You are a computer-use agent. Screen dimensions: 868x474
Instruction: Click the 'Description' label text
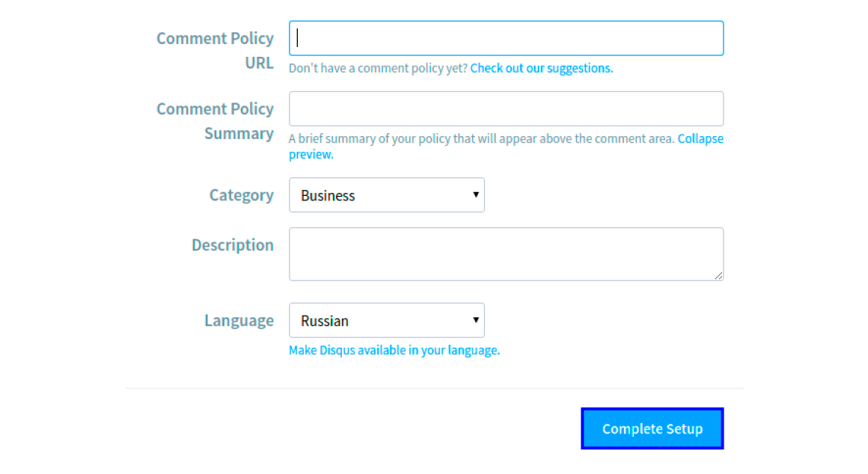(x=233, y=244)
